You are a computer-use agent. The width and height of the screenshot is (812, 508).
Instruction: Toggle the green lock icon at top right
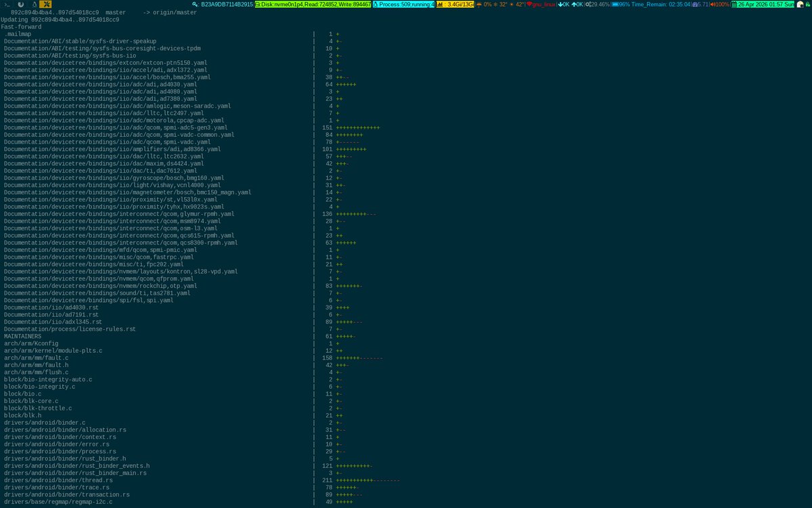pos(807,5)
